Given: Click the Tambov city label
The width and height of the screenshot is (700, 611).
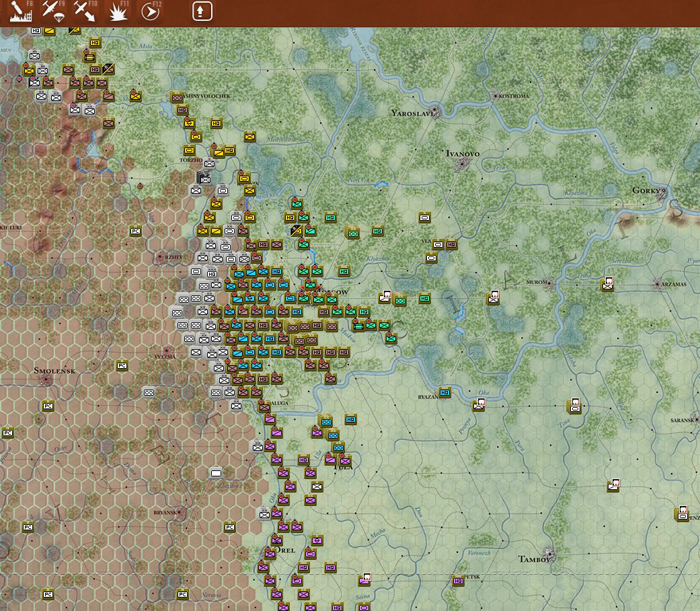Looking at the screenshot, I should (x=535, y=559).
